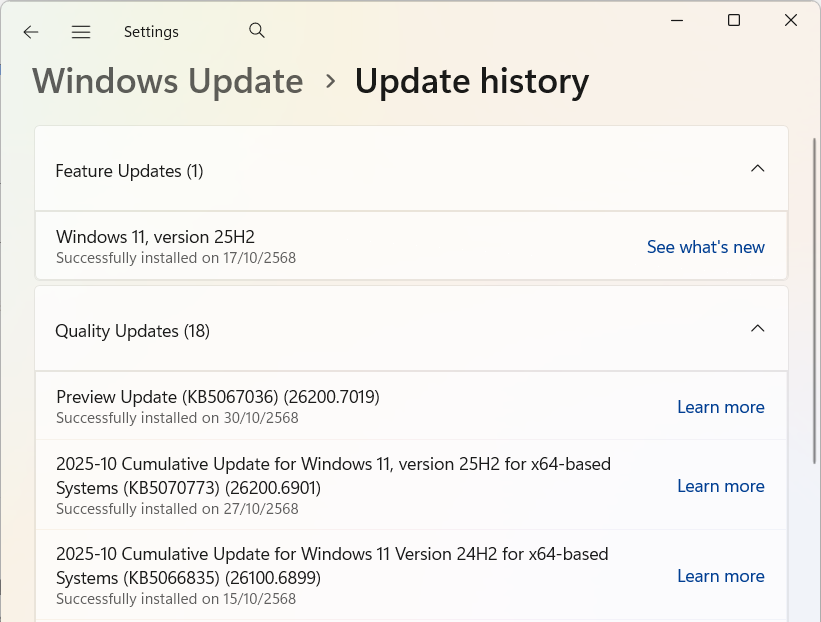
Task: Maximize the Settings window
Action: coord(734,21)
